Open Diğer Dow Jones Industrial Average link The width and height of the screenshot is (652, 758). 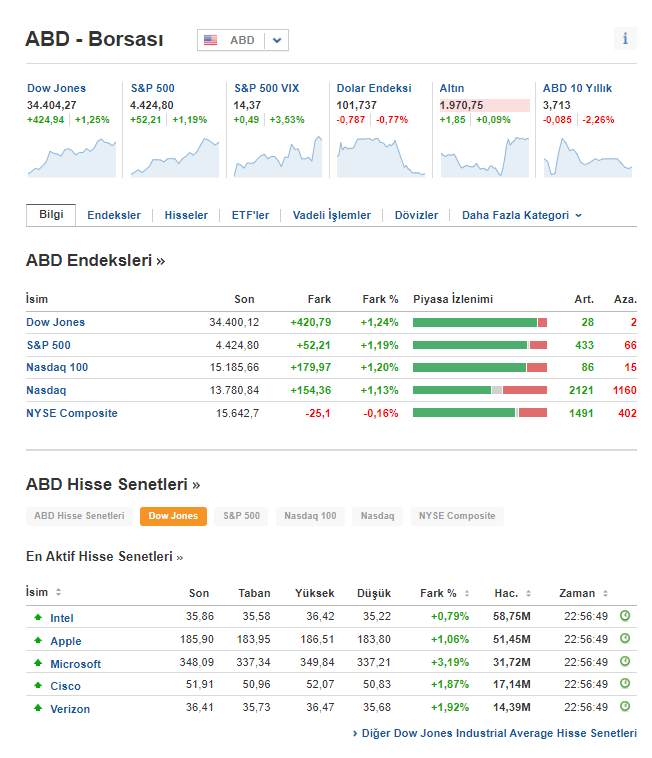(x=494, y=733)
